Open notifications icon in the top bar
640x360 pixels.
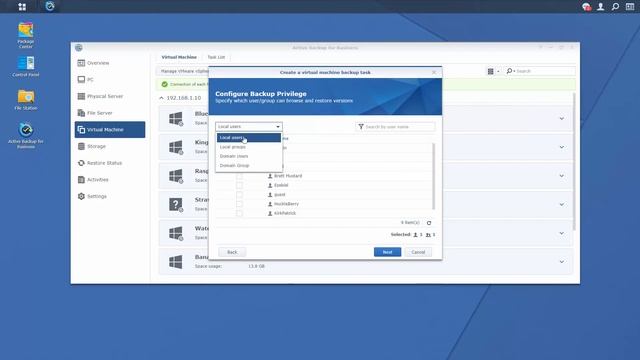pos(587,7)
